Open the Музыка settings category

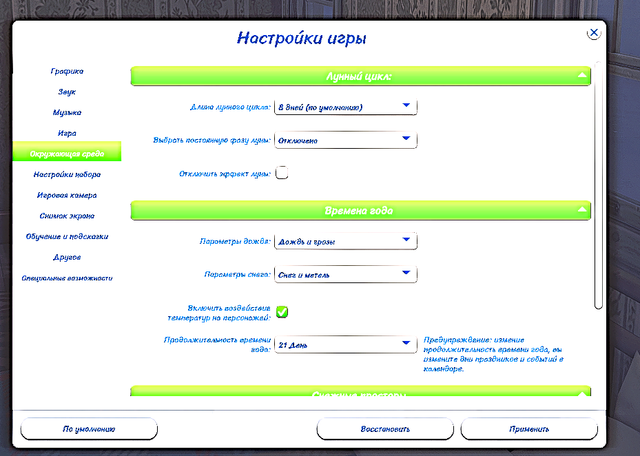(67, 112)
